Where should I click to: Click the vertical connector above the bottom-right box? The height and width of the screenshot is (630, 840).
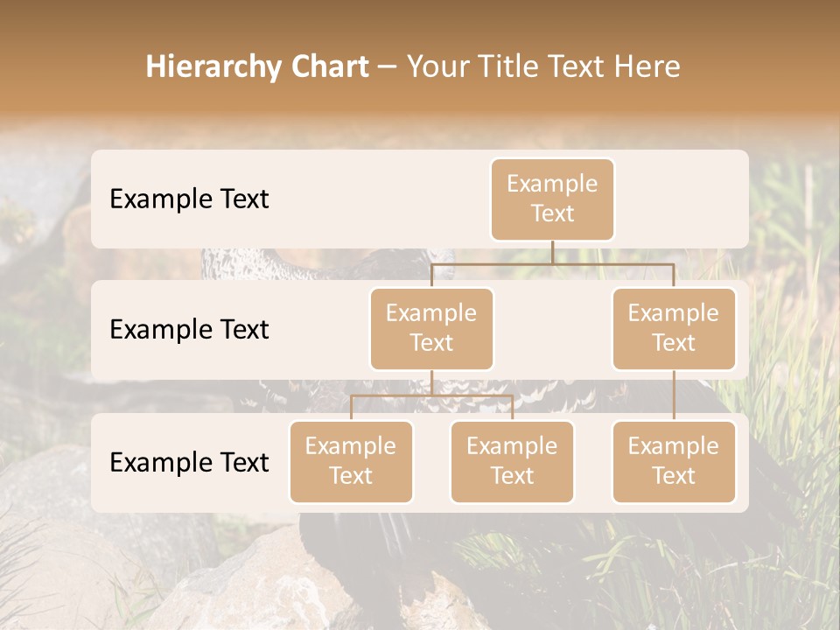[674, 395]
